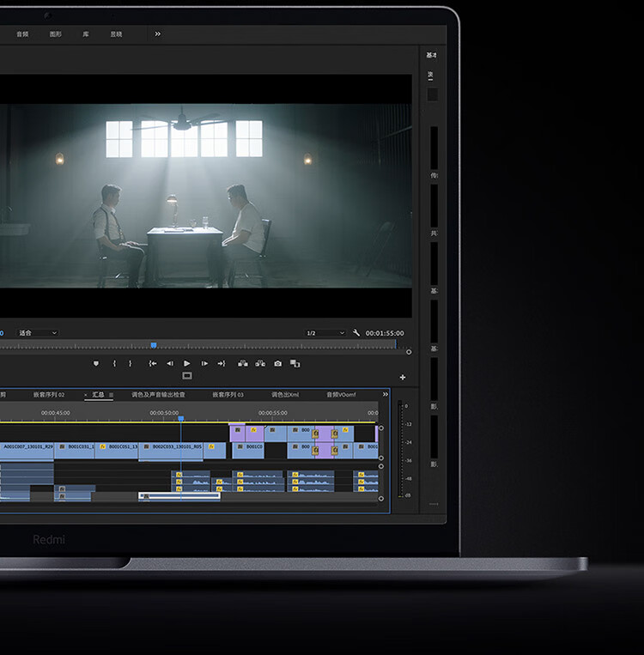This screenshot has width=644, height=655.
Task: Open the 1/2 playback resolution dropdown
Action: (x=325, y=333)
